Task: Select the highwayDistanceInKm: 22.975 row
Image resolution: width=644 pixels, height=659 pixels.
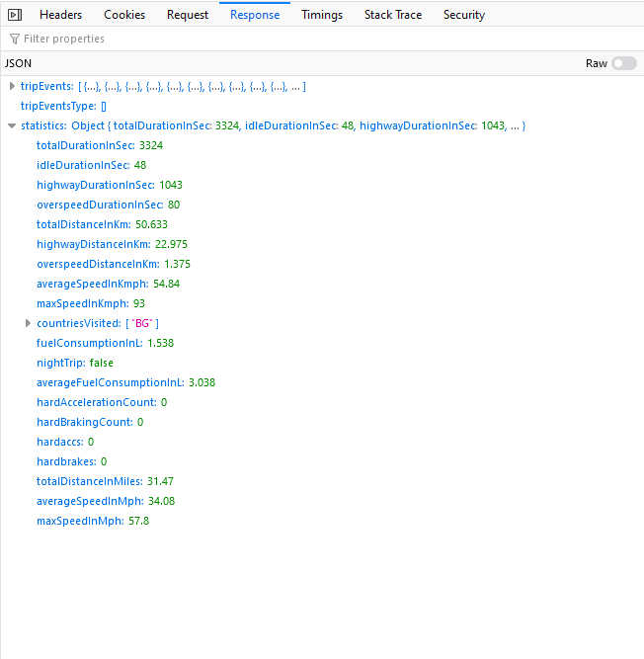Action: pos(322,244)
